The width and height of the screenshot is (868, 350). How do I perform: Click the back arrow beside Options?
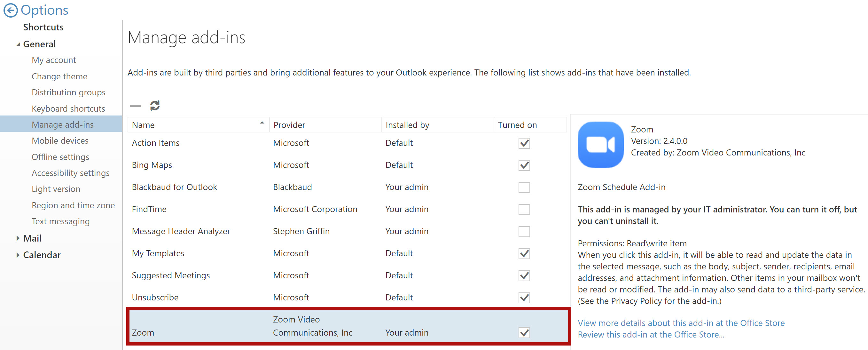coord(11,10)
